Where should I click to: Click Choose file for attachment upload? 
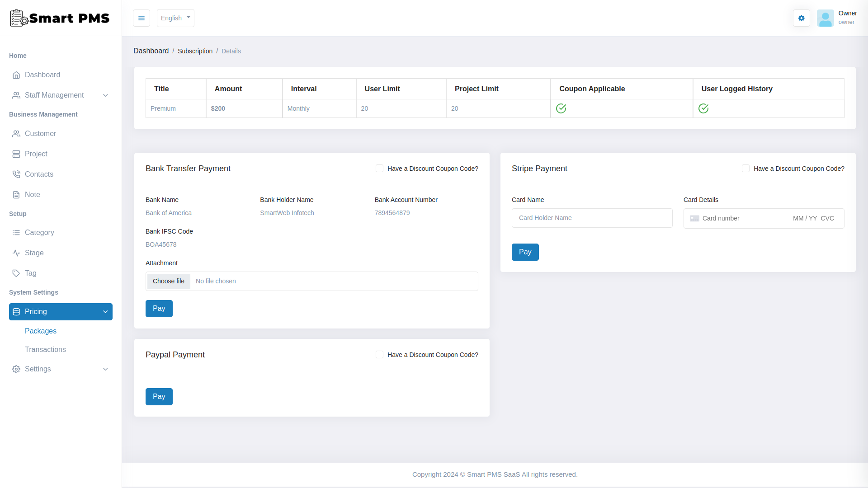pyautogui.click(x=169, y=281)
